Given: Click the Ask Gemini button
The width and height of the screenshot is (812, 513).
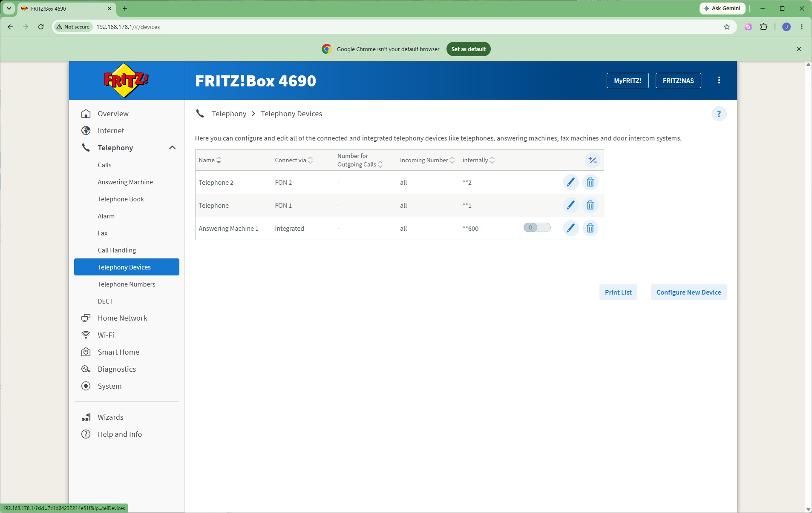Looking at the screenshot, I should (722, 9).
